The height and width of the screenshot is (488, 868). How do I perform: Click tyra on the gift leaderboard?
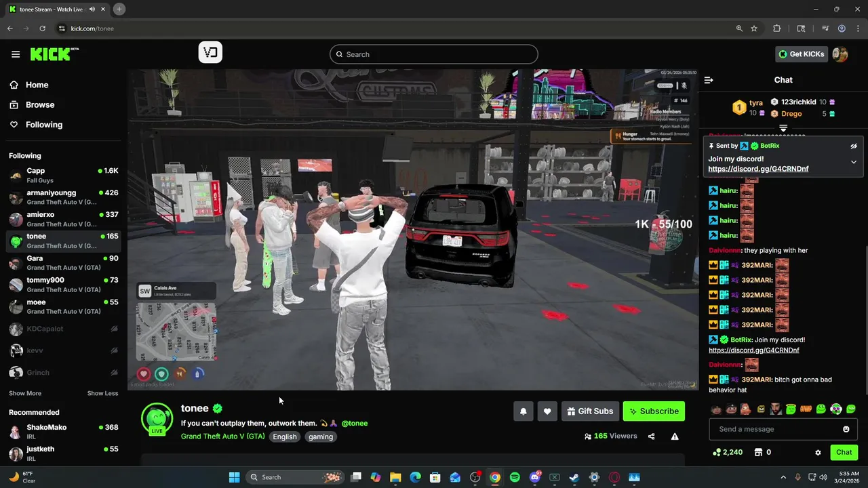pyautogui.click(x=756, y=103)
